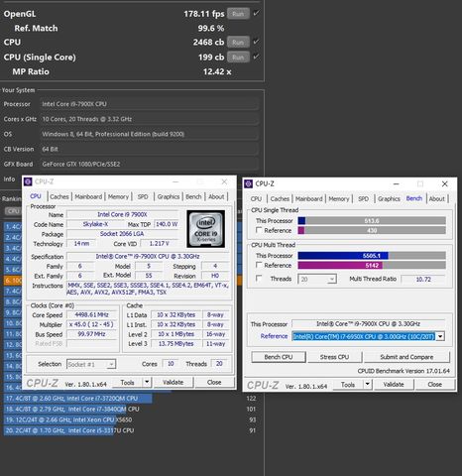Click Tools button in right CPU-Z window
The image size is (462, 476).
coord(348,385)
